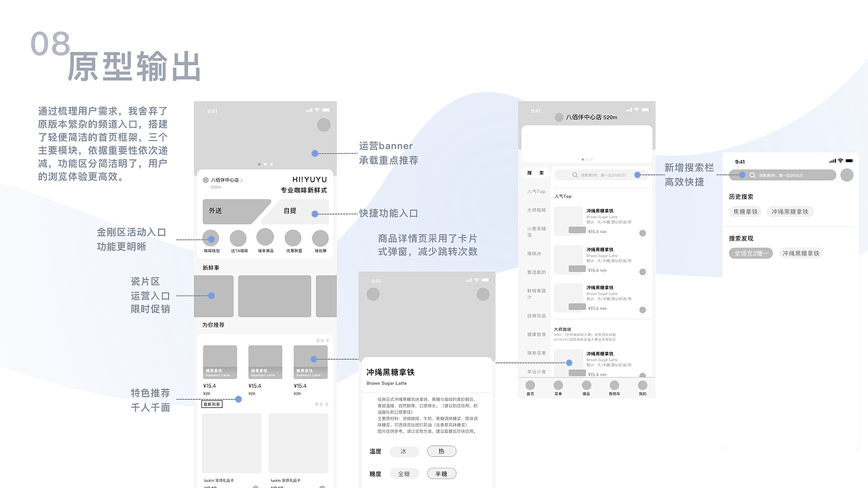Screen dimensions: 868x488
Task: Expand 更多 below the gift card list
Action: 321,404
